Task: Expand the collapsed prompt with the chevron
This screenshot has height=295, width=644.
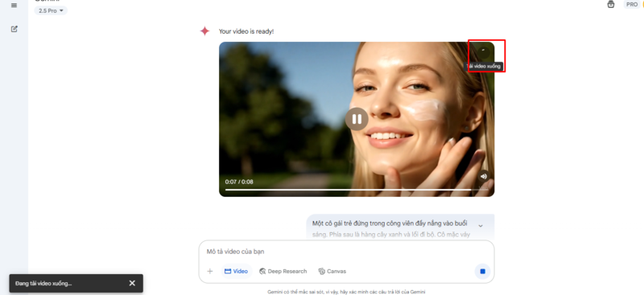Action: click(480, 226)
